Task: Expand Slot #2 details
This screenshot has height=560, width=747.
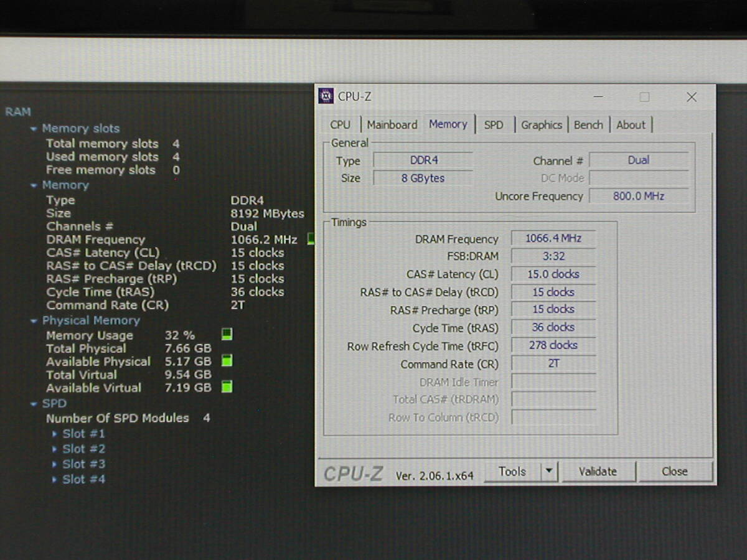Action: [x=55, y=449]
